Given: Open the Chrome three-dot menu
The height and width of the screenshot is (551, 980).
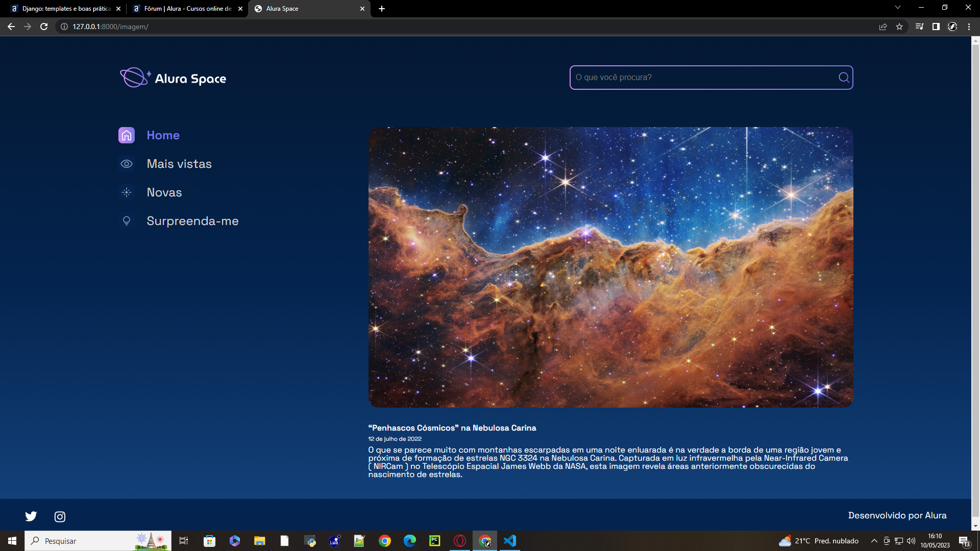Looking at the screenshot, I should pyautogui.click(x=969, y=27).
